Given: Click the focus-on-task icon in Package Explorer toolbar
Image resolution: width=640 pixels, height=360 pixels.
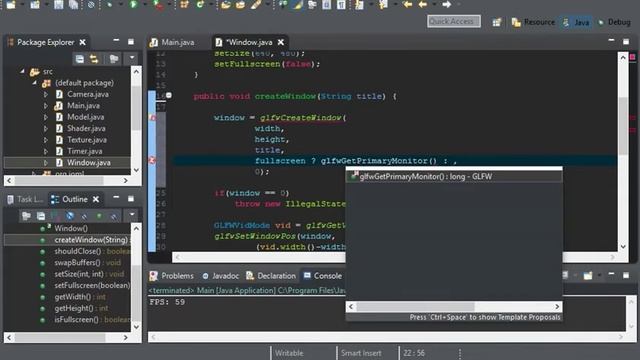Looking at the screenshot, I should [114, 59].
